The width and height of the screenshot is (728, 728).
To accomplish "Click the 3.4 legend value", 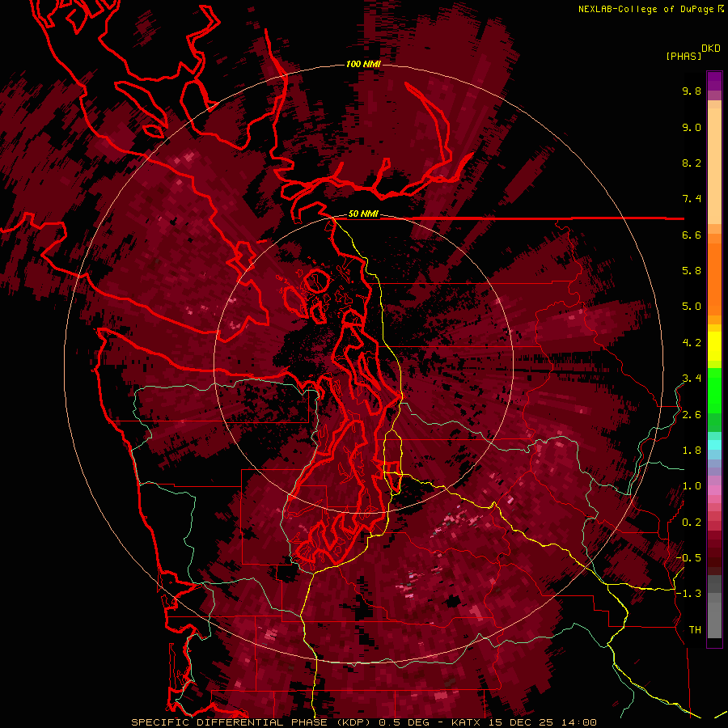I will pos(692,379).
